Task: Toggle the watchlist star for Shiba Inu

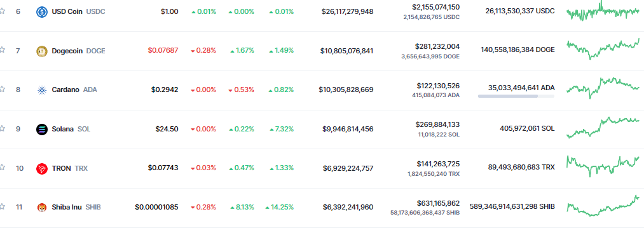Action: coord(2,206)
